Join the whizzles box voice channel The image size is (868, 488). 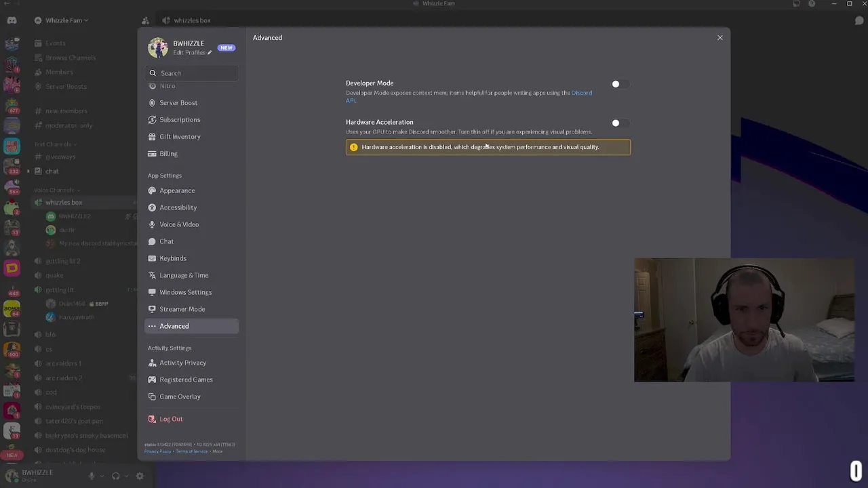84,203
